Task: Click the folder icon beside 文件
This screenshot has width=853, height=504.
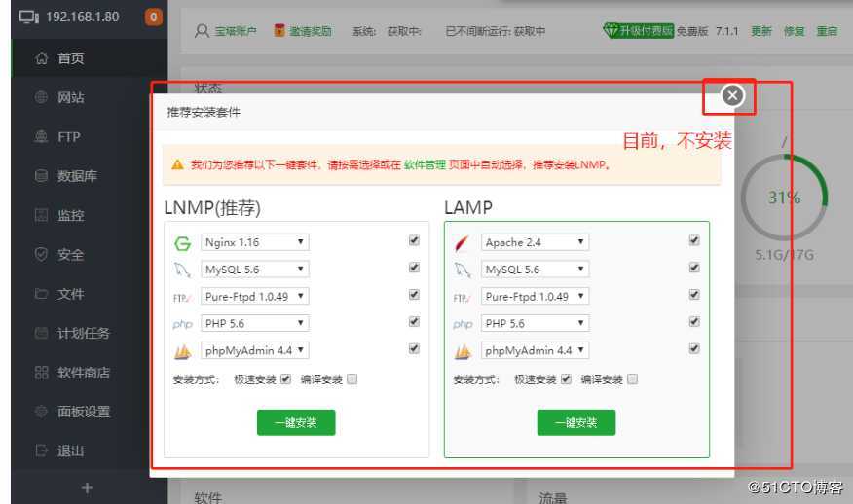Action: (41, 294)
